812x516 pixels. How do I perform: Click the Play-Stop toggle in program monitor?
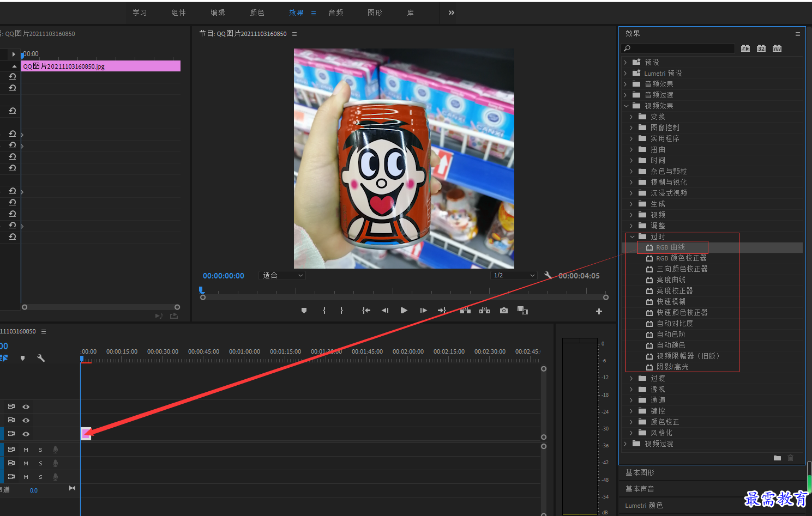point(404,311)
